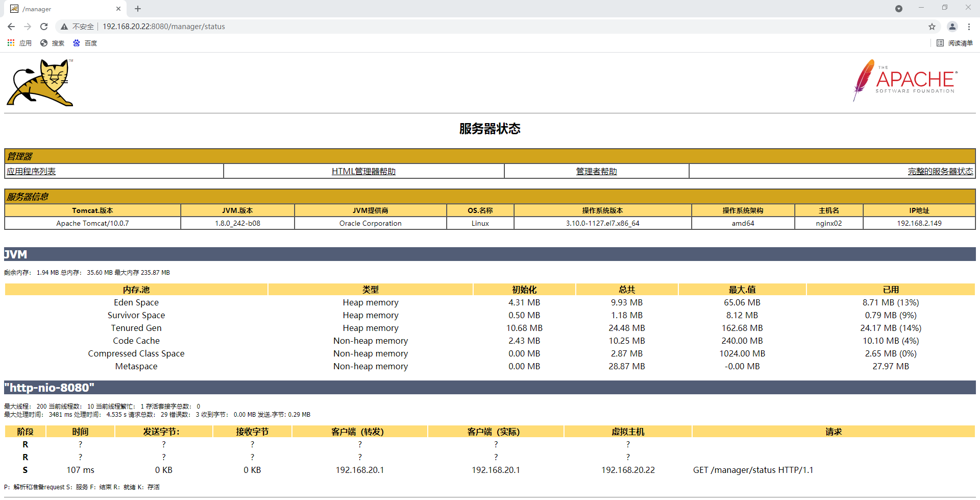Click the hostname nginx02 cell

[828, 223]
